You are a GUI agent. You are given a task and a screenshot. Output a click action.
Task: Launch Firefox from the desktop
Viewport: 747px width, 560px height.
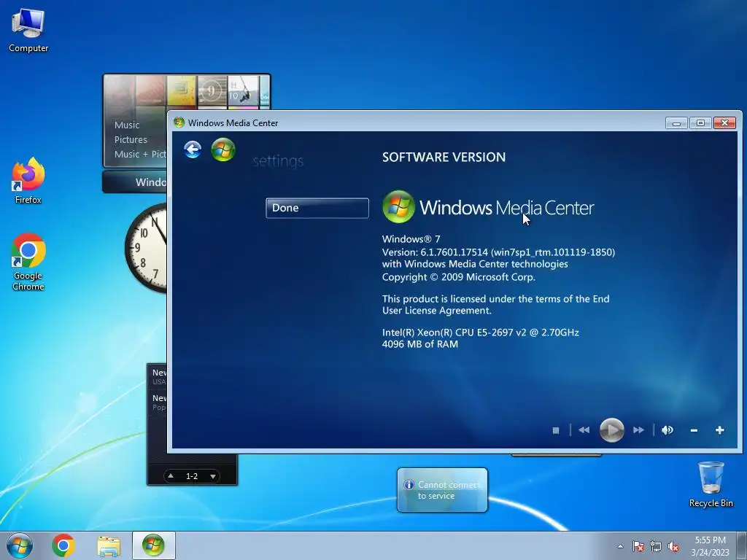pyautogui.click(x=28, y=181)
